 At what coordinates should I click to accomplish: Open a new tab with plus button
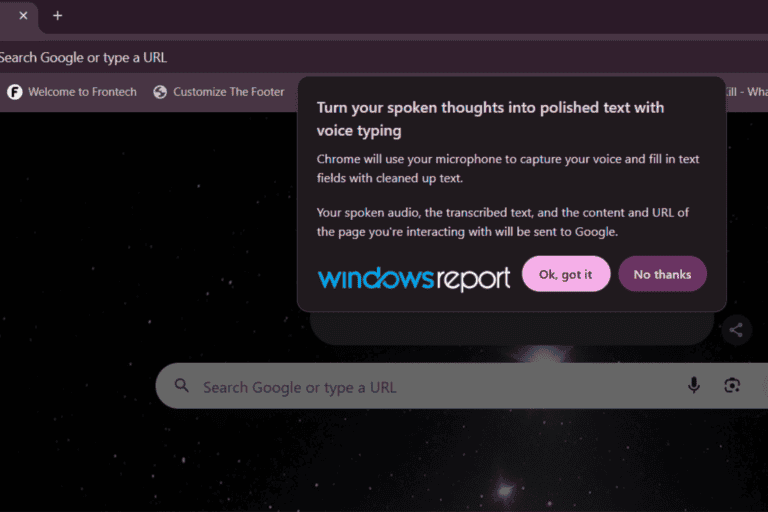tap(57, 16)
